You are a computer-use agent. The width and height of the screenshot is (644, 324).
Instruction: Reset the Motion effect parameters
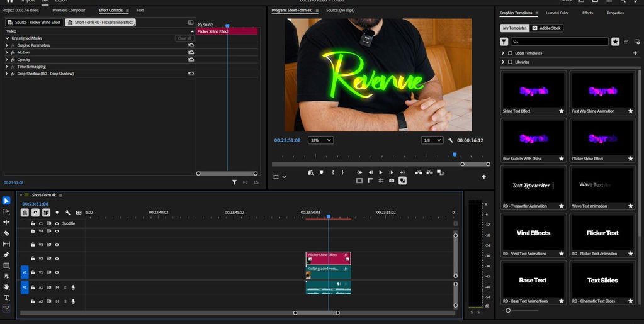click(191, 53)
